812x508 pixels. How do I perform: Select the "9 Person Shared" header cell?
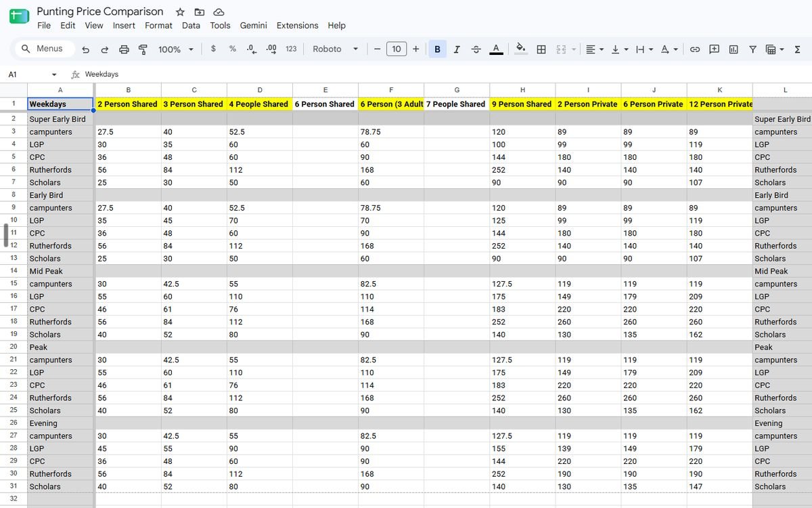(x=522, y=104)
